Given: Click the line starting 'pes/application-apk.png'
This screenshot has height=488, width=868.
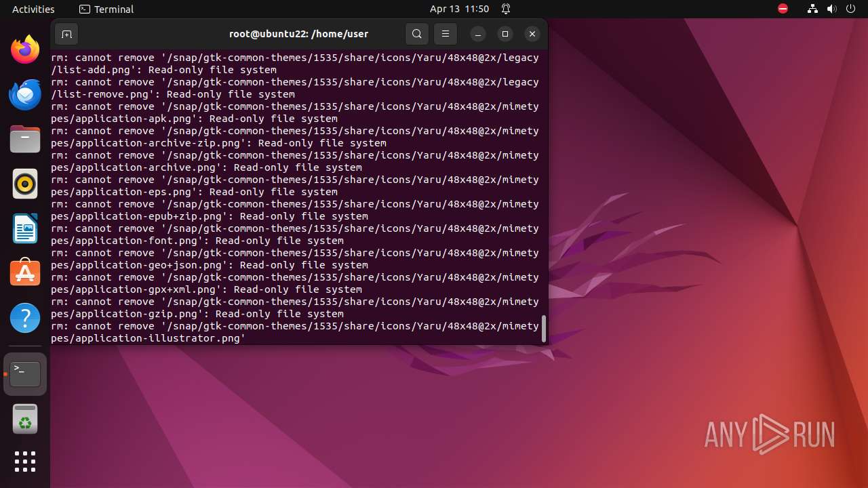Looking at the screenshot, I should pos(194,119).
